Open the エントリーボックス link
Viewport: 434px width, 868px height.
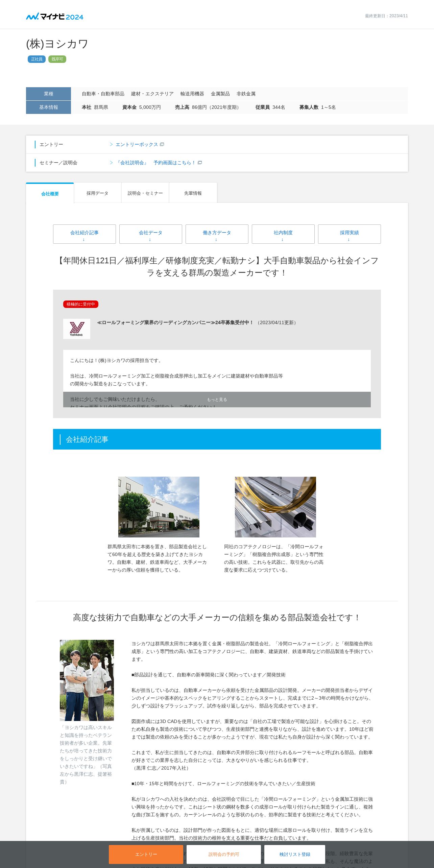pos(137,144)
